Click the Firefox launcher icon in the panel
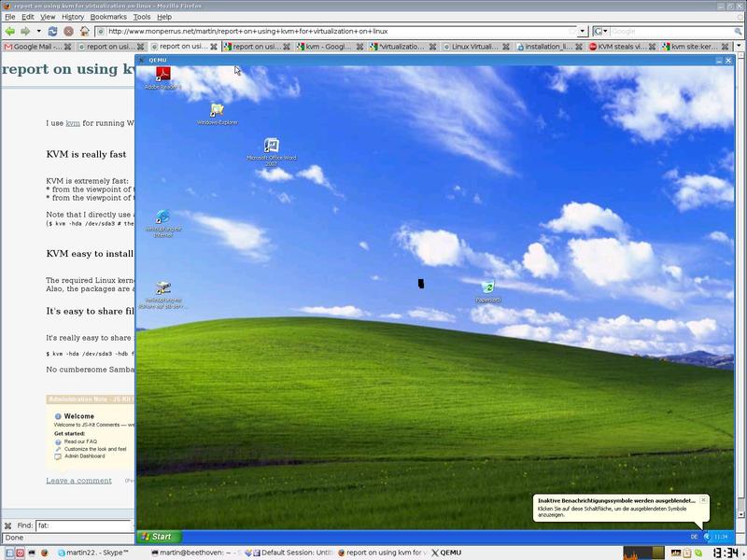 (44, 553)
